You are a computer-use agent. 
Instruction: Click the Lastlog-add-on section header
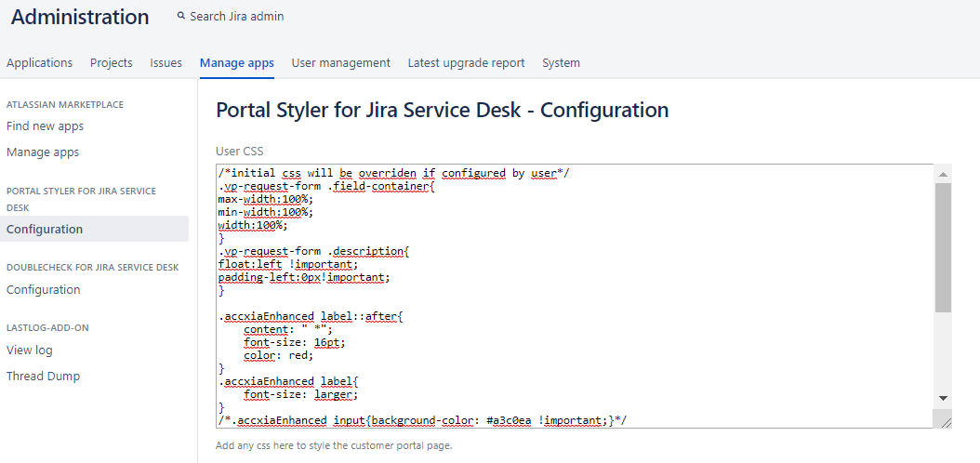tap(47, 327)
